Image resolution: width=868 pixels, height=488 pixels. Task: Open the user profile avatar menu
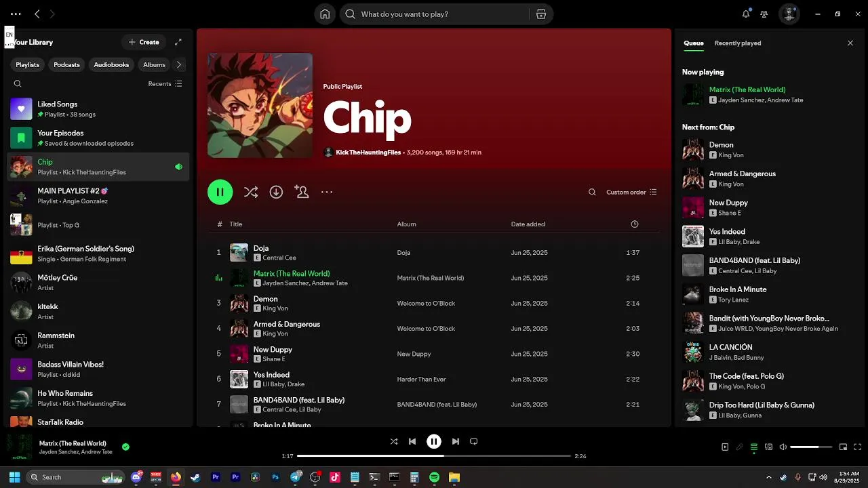[x=789, y=14]
